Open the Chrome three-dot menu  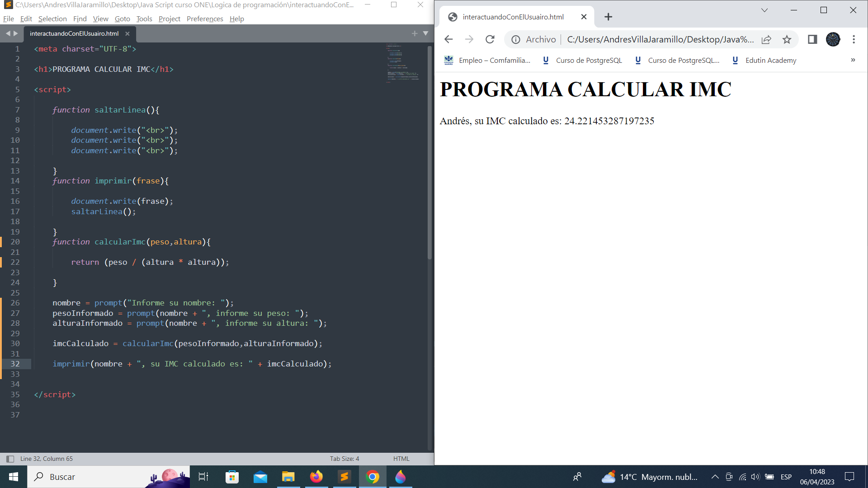tap(854, 39)
